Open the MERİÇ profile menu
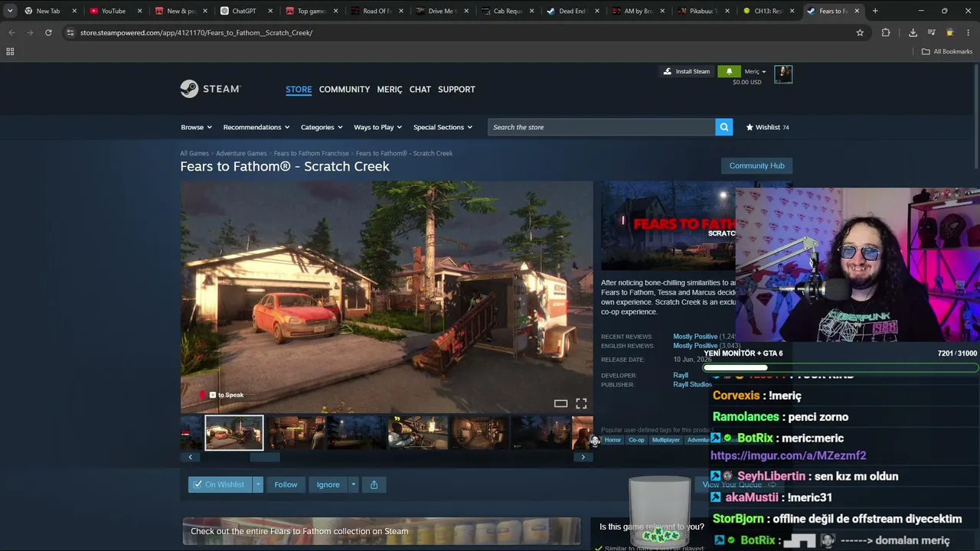Screen dimensions: 980x551 click(390, 90)
